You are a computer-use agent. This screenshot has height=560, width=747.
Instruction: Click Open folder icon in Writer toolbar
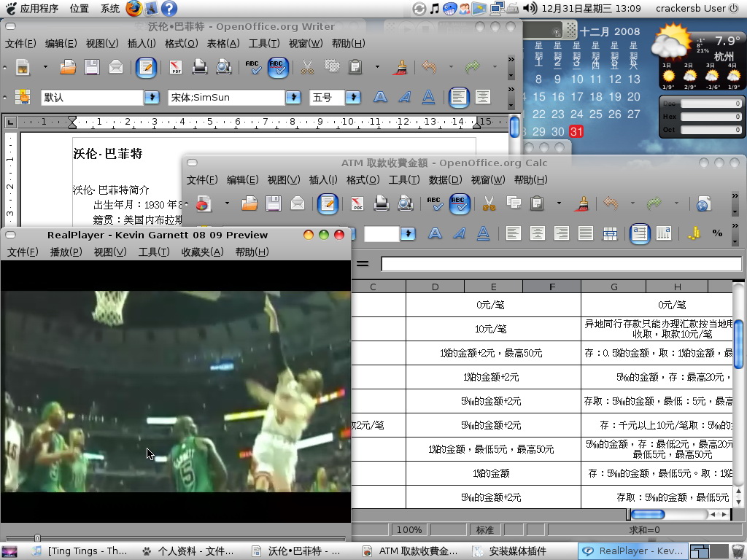click(68, 67)
